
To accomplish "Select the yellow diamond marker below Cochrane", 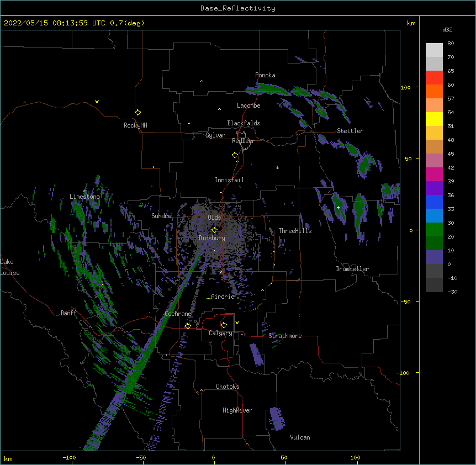I will click(188, 326).
